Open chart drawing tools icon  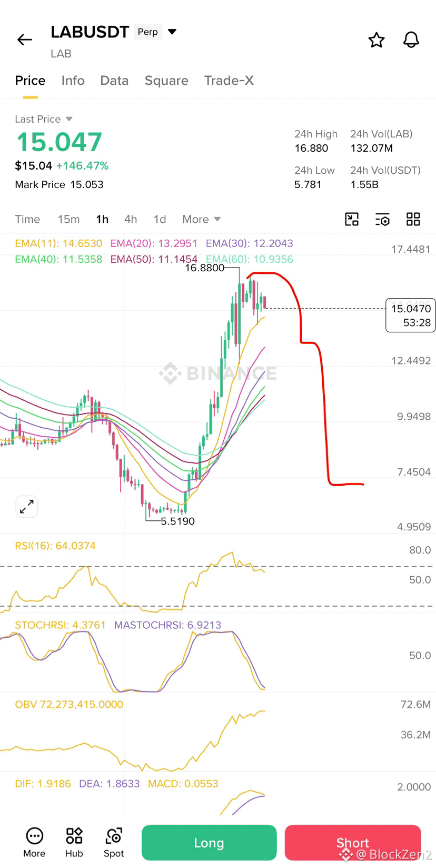tap(352, 219)
